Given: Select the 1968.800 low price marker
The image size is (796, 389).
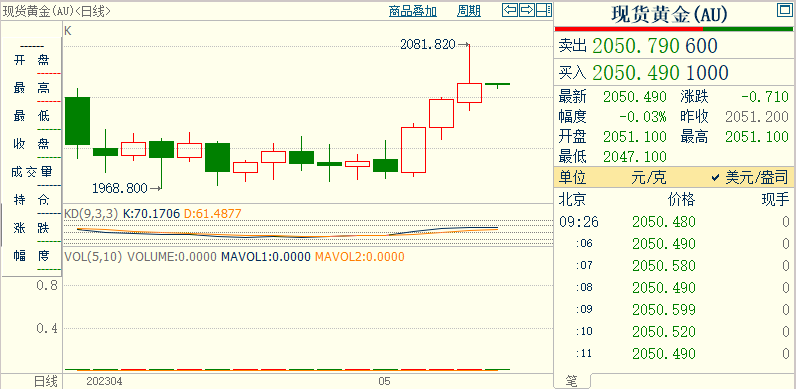Looking at the screenshot, I should 120,188.
